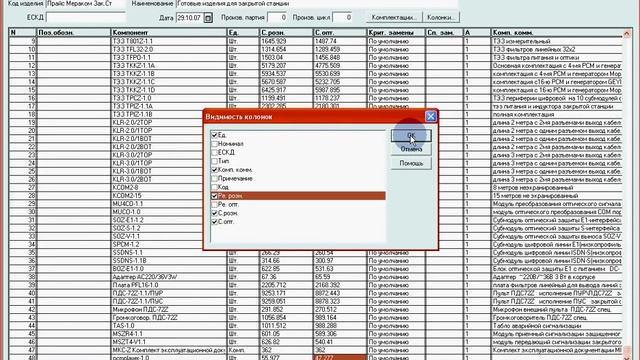Enable the Номинал column checkbox
Image resolution: width=640 pixels, height=360 pixels.
214,144
